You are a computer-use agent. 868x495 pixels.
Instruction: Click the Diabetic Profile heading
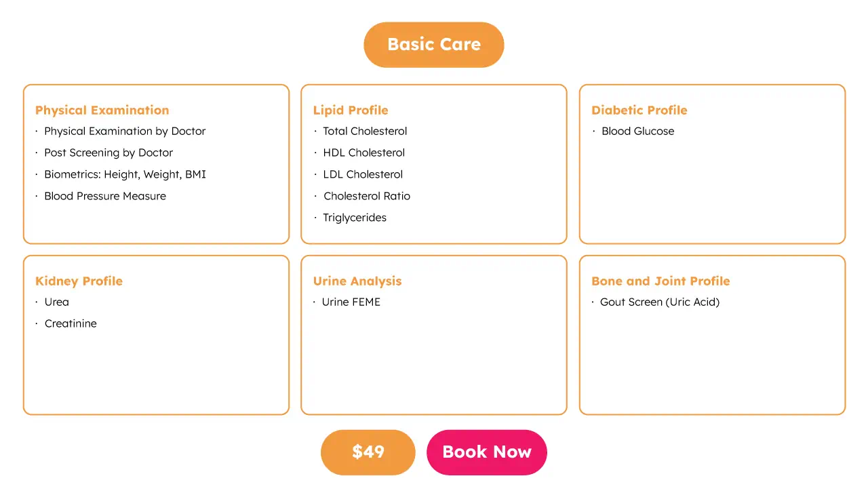639,111
